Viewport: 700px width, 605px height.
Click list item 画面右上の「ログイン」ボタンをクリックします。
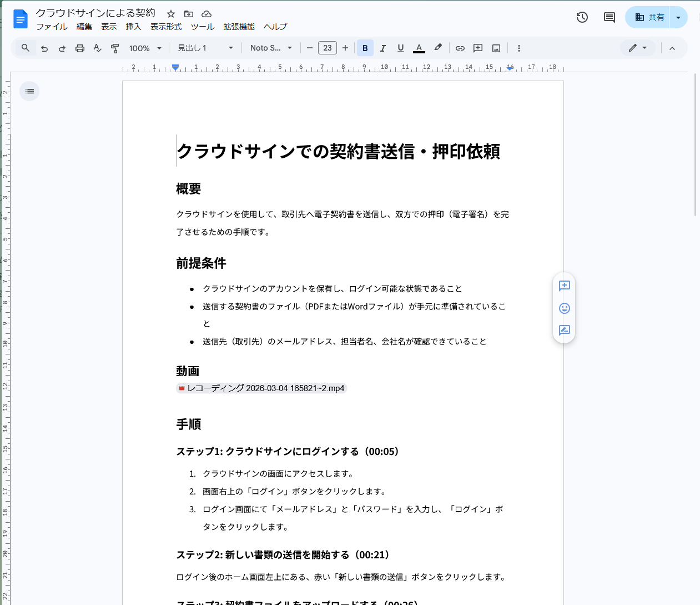(294, 492)
